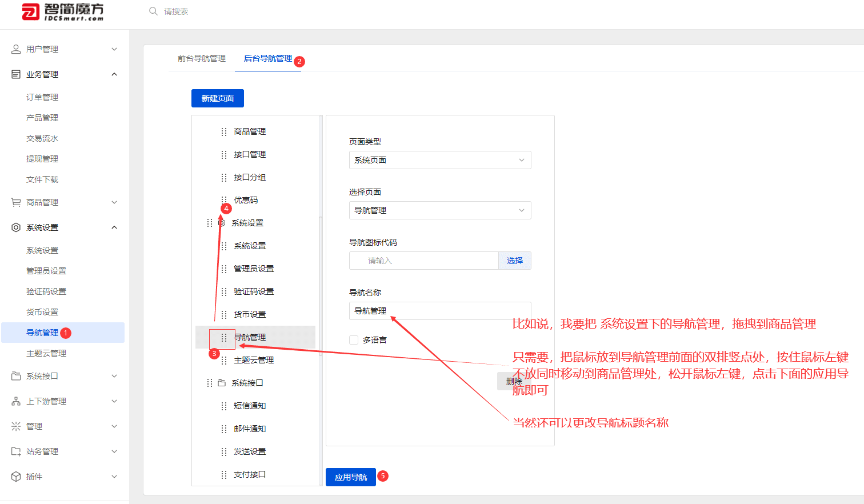This screenshot has height=504, width=864.
Task: Click the 选择 button beside the icon code field
Action: pos(515,261)
